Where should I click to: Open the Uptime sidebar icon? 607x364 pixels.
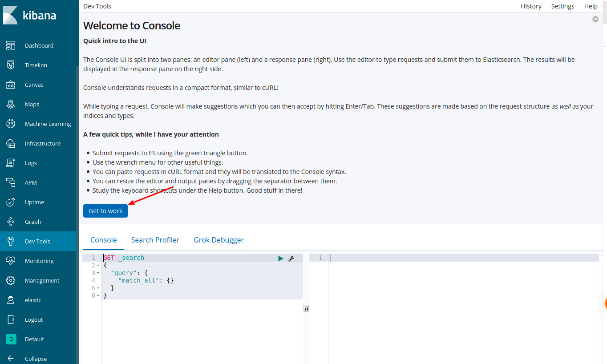pos(11,202)
